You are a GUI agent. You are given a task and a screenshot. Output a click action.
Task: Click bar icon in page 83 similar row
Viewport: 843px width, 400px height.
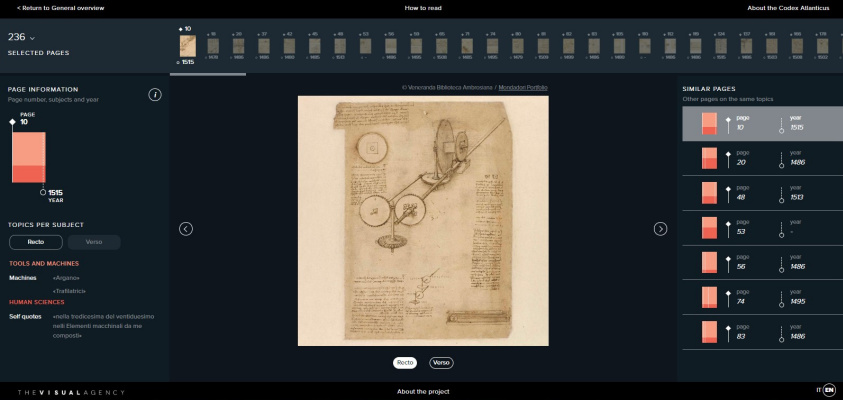pos(709,332)
